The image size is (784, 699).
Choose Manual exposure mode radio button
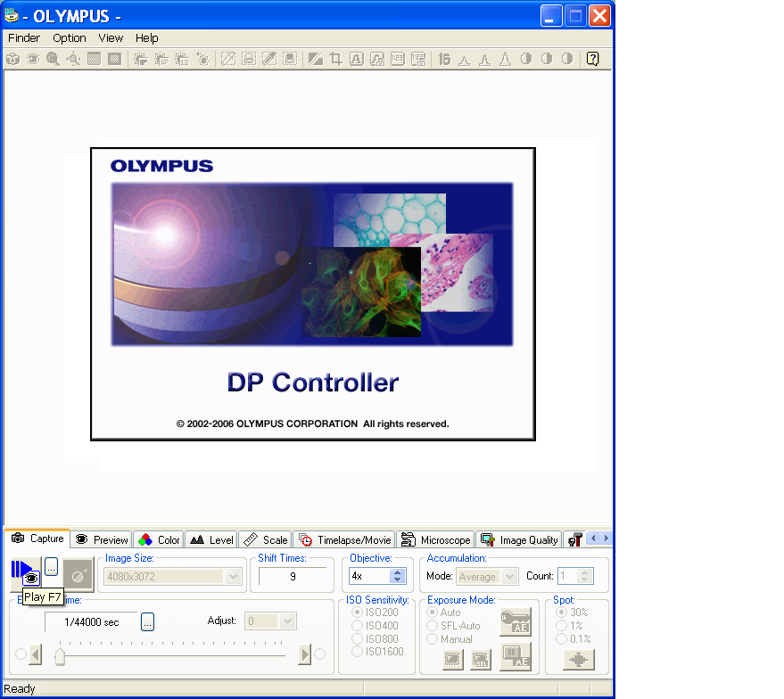[432, 639]
